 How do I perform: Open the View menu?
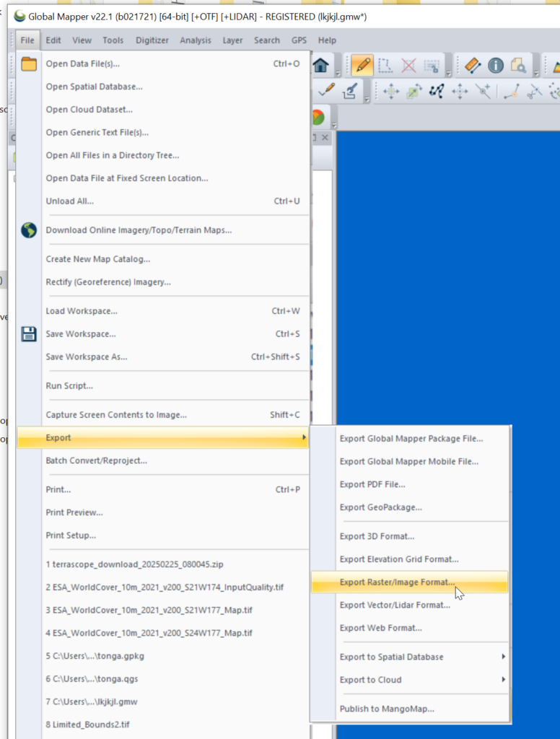pyautogui.click(x=82, y=40)
